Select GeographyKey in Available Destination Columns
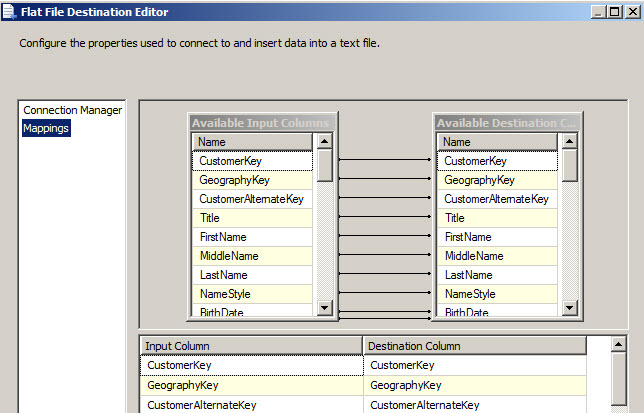 click(497, 180)
